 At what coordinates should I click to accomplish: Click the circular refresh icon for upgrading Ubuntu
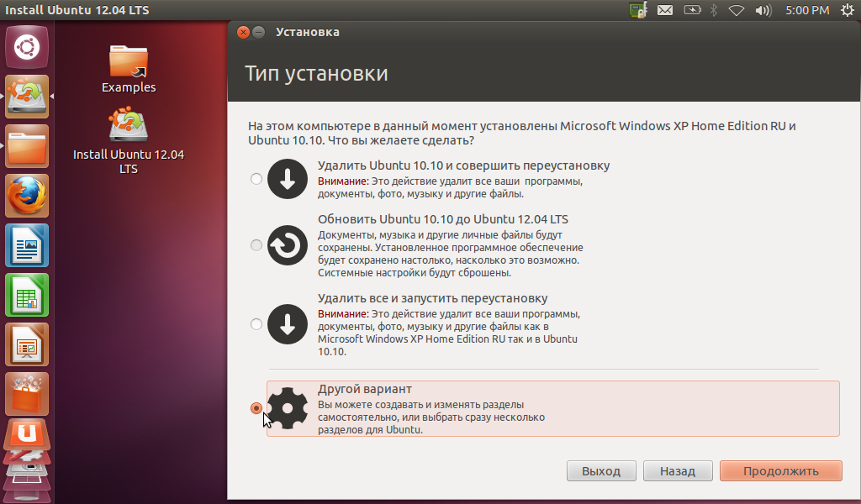point(288,245)
